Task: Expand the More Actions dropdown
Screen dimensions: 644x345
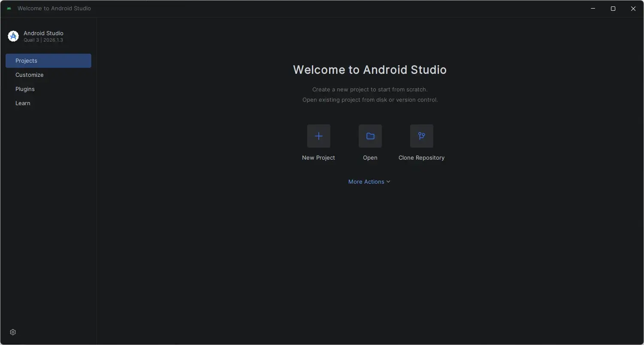Action: click(369, 182)
